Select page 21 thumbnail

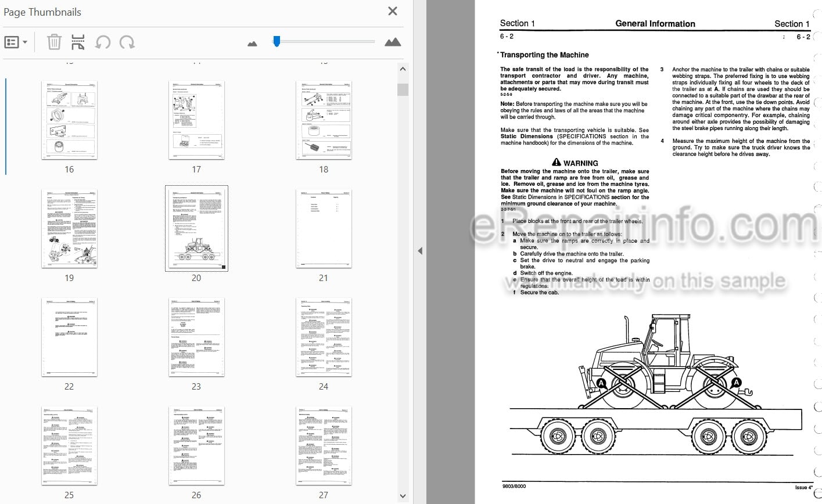pos(324,229)
